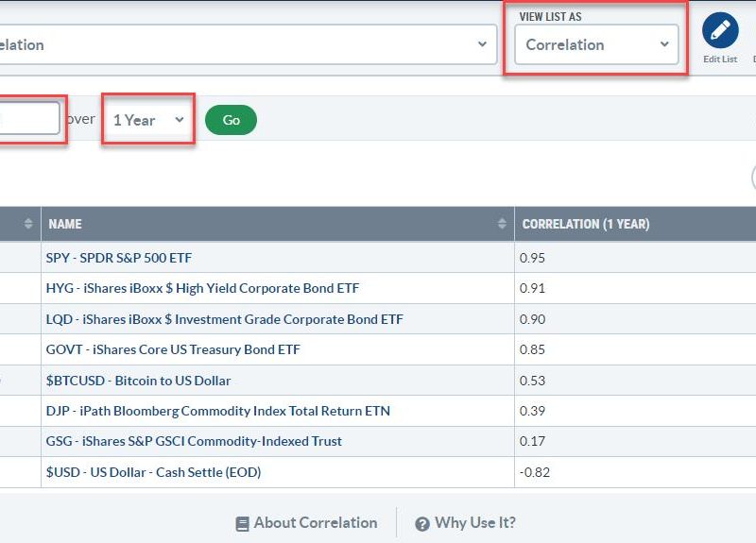Click the green Go button
The height and width of the screenshot is (543, 756).
click(x=231, y=120)
